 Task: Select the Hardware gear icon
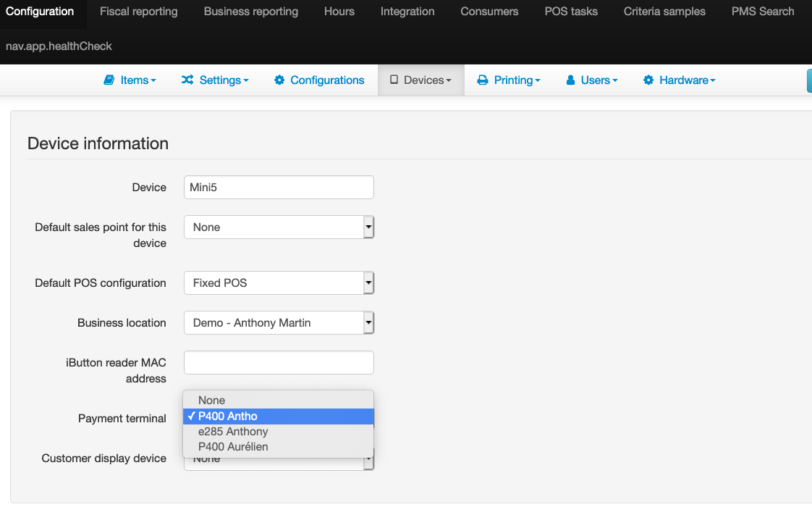click(648, 80)
